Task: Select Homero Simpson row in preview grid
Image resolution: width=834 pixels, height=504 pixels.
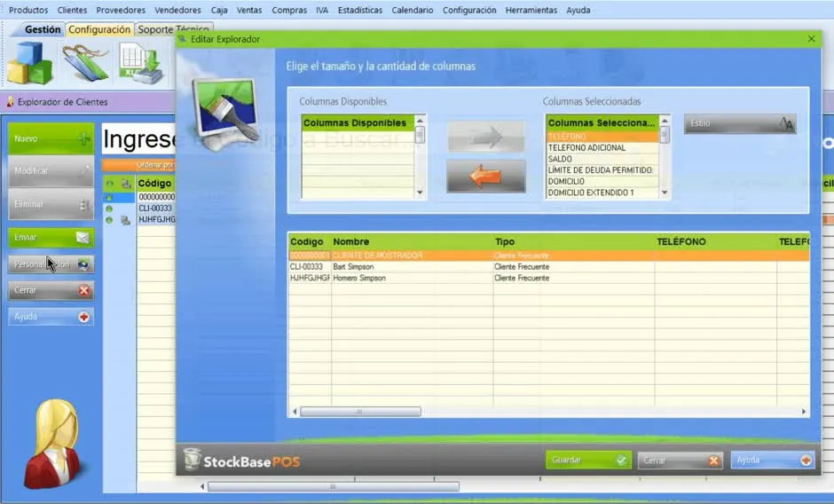Action: pos(549,278)
